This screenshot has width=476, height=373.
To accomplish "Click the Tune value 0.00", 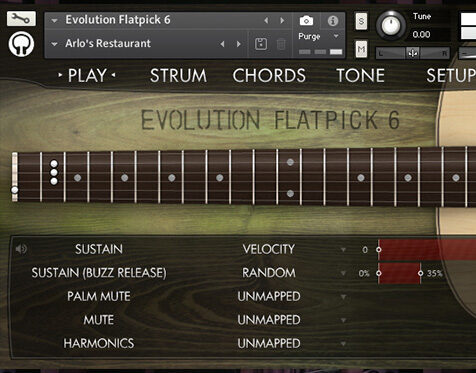I will click(x=421, y=34).
